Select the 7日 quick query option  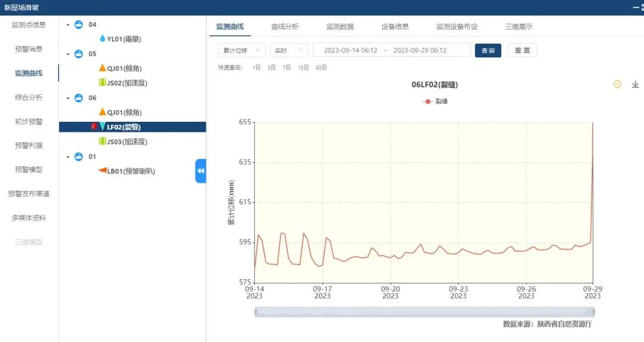(287, 68)
